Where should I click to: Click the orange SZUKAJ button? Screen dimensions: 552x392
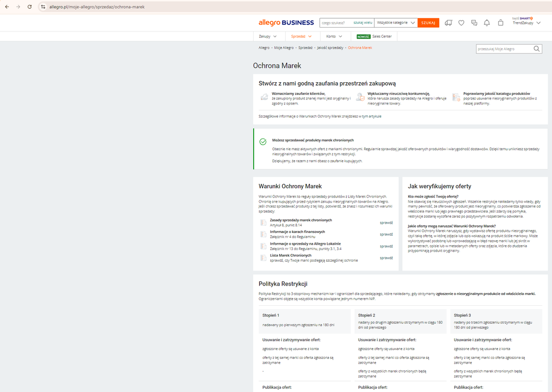pos(428,23)
